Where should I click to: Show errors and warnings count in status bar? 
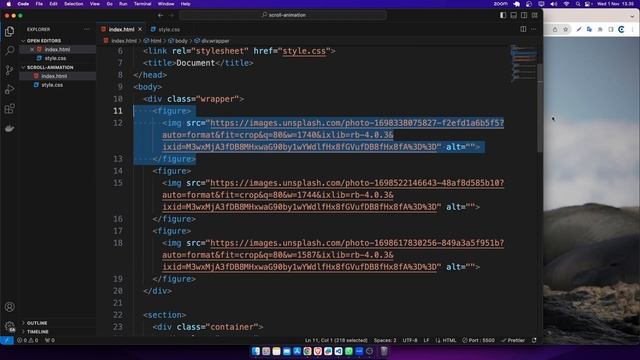(x=27, y=340)
